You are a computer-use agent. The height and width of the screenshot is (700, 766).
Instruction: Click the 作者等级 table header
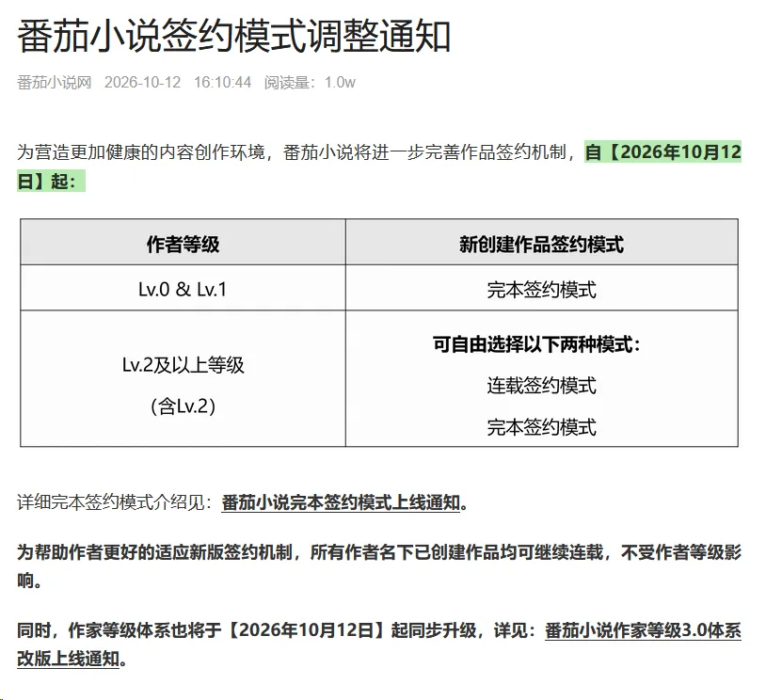(x=184, y=245)
